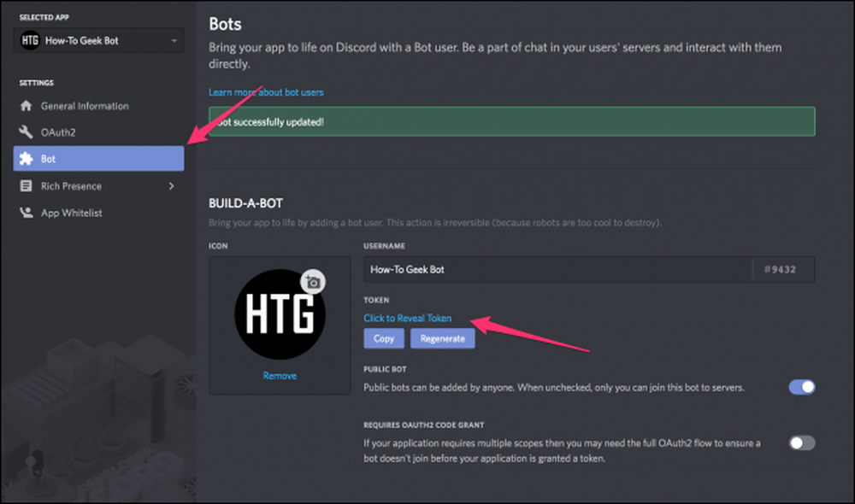The width and height of the screenshot is (855, 504).
Task: Click REQUIRES OAUTH2 CODE GRANT label
Action: click(424, 425)
